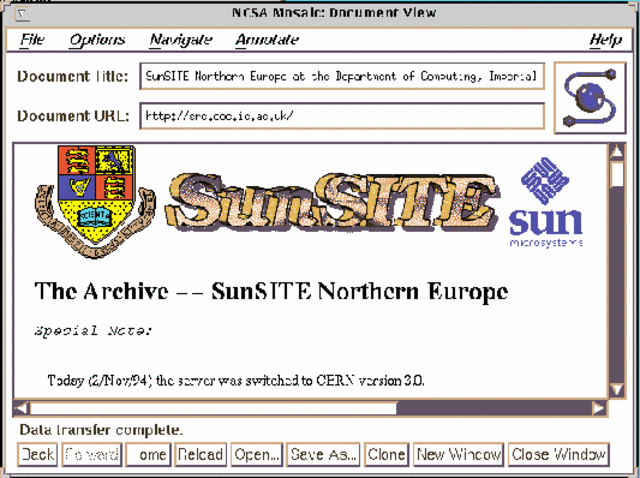
Task: Open the Options menu
Action: 97,40
